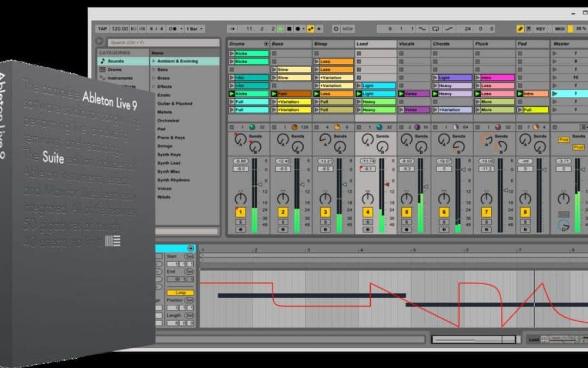Viewport: 588px width, 368px height.
Task: Click the Drums Send A knob
Action: 240,140
